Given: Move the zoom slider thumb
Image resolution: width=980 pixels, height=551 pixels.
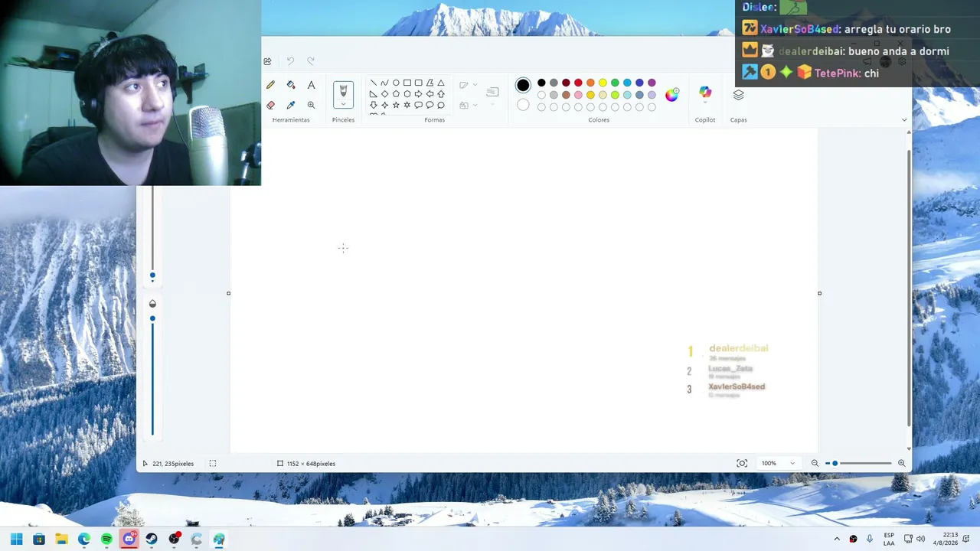Looking at the screenshot, I should coord(835,463).
